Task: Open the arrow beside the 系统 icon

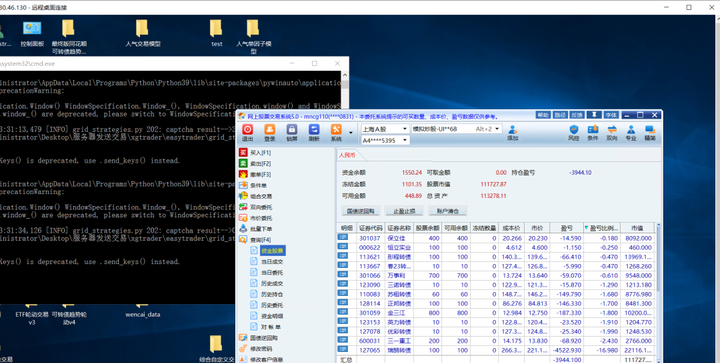Action: point(351,133)
